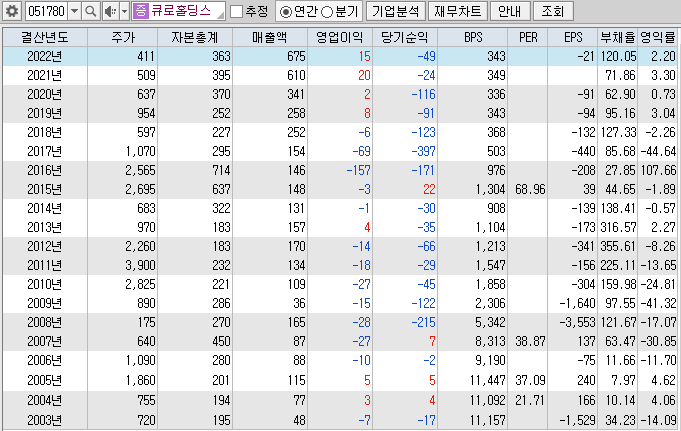Screen dimensions: 681x431
Task: Open the settings gear icon
Action: click(12, 11)
